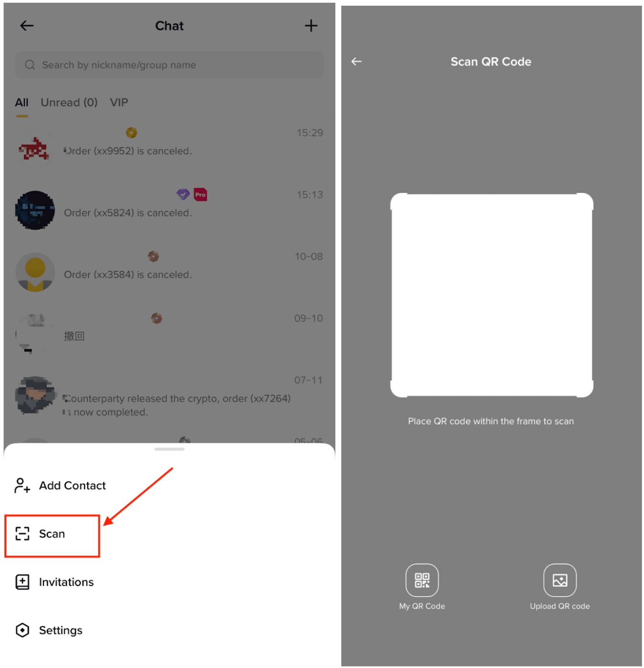This screenshot has width=644, height=668.
Task: Tap the Upload QR code image icon
Action: 560,580
